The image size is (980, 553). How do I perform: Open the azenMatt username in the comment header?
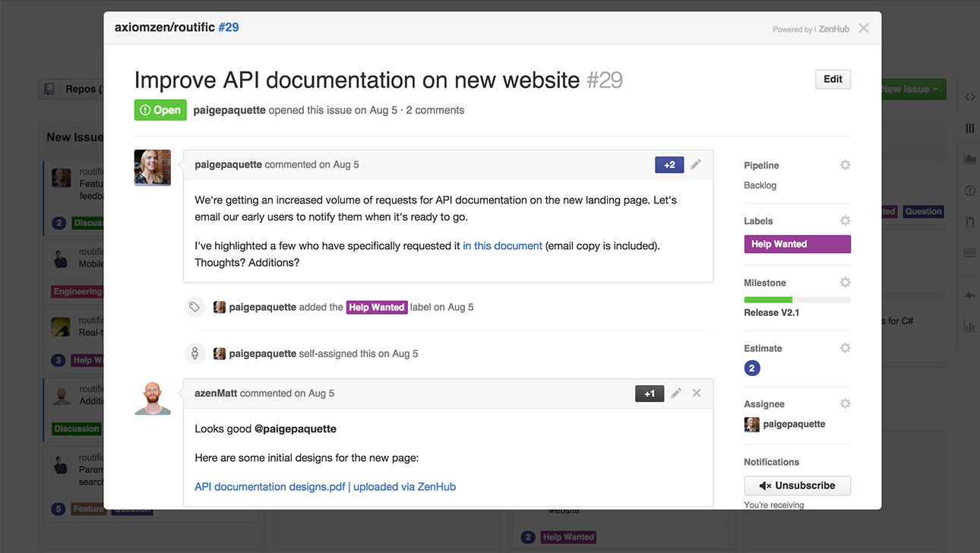tap(216, 393)
